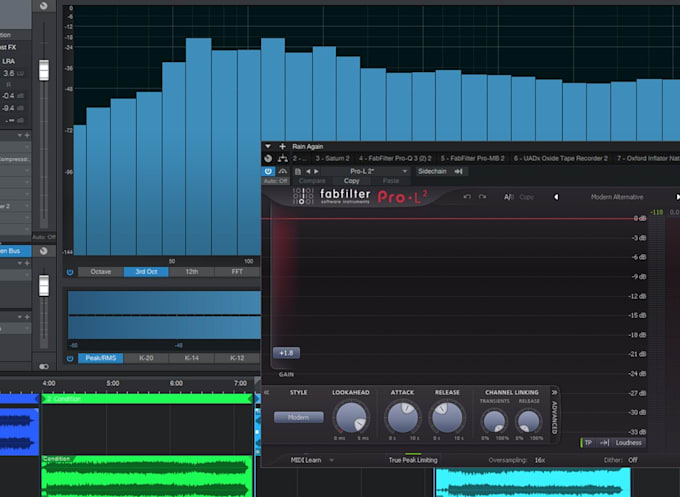Expand the Advanced panel with the double chevron
680x497 pixels.
click(x=554, y=392)
